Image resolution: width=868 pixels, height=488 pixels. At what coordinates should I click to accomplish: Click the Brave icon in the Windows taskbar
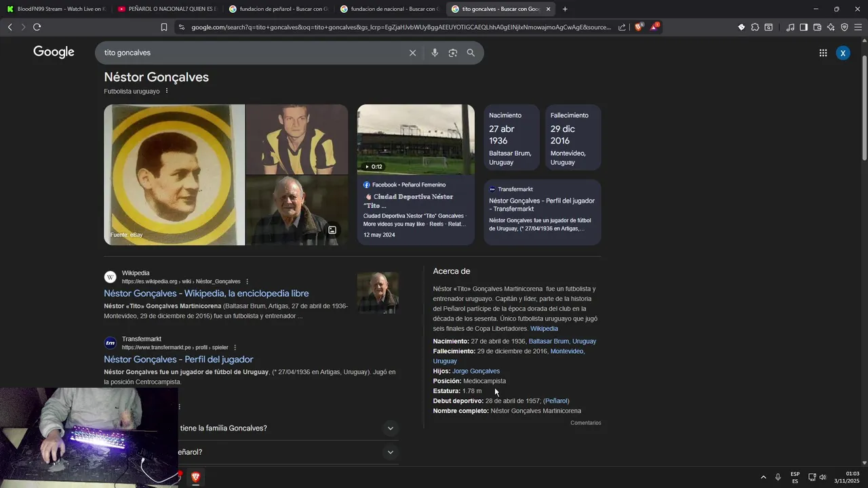(195, 477)
